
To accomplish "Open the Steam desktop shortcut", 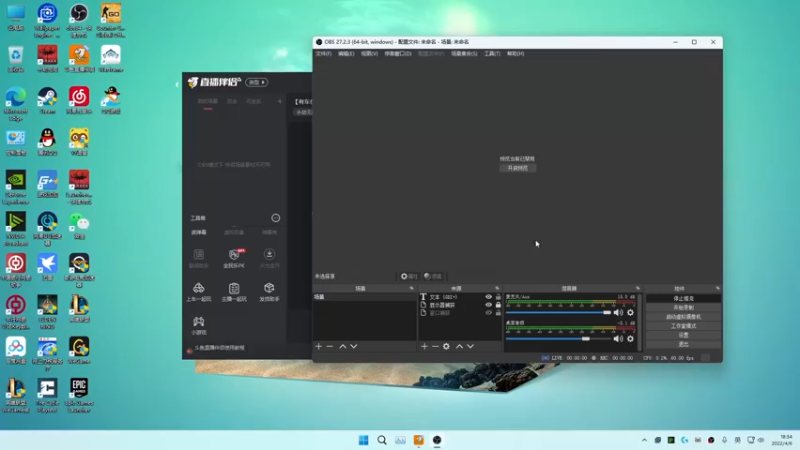I will tap(47, 100).
